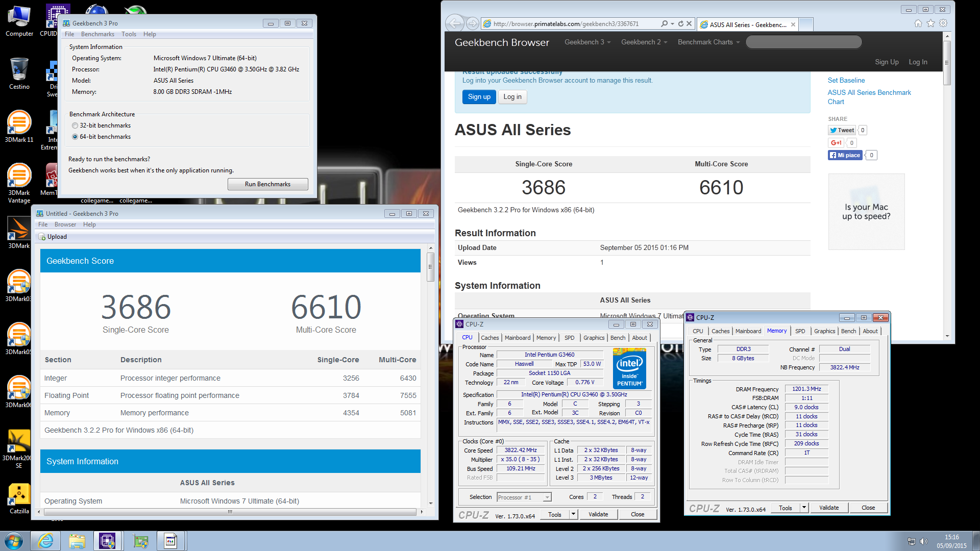The height and width of the screenshot is (551, 980).
Task: Open Graphics tab in Memory CPU-Z window
Action: pyautogui.click(x=824, y=331)
